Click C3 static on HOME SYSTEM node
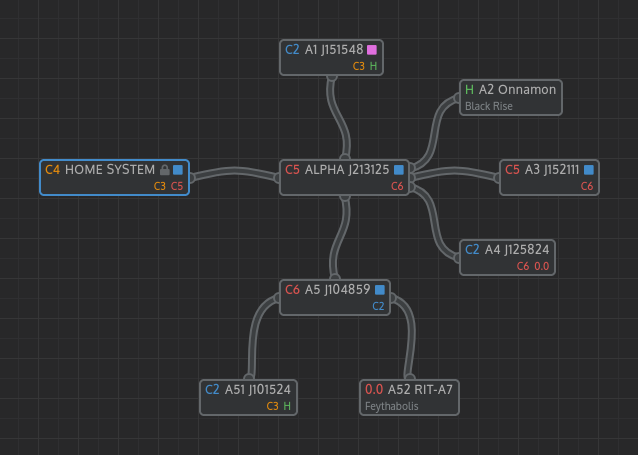 [x=160, y=186]
